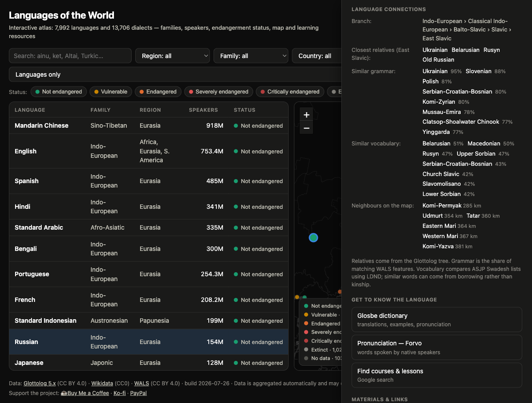Toggle the Critically endangered status filter
This screenshot has width=532, height=403.
[x=290, y=92]
